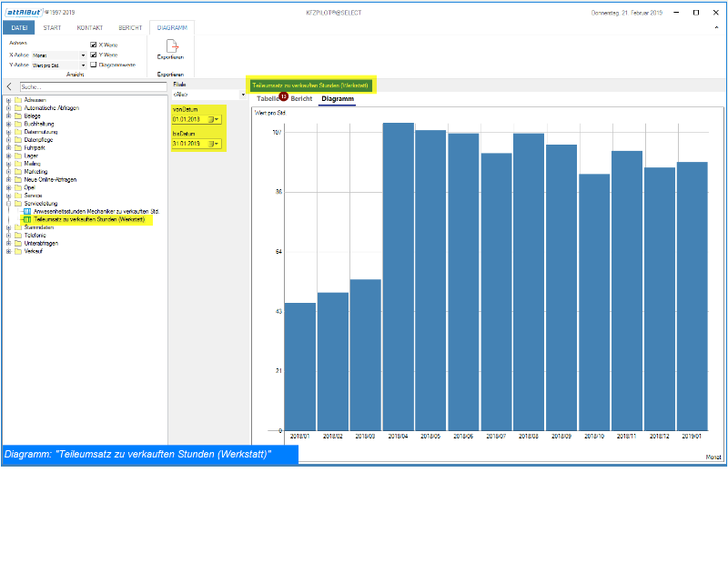
Task: Click the 2018/04 chart bar
Action: pyautogui.click(x=399, y=273)
